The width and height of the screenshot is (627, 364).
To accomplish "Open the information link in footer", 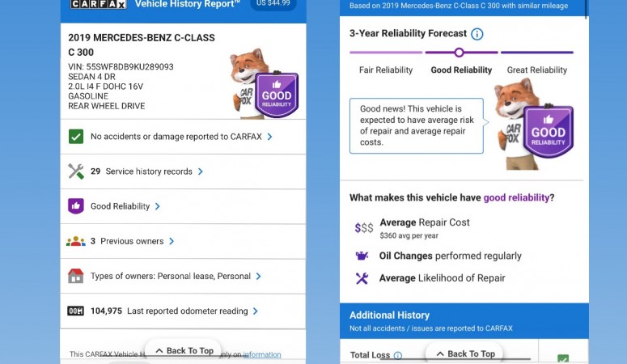I will [262, 354].
